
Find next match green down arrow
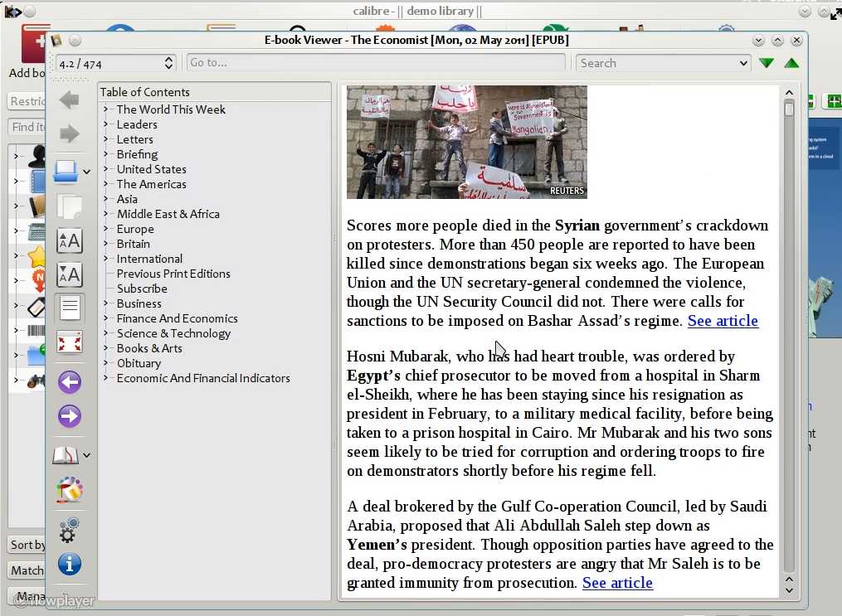point(767,63)
